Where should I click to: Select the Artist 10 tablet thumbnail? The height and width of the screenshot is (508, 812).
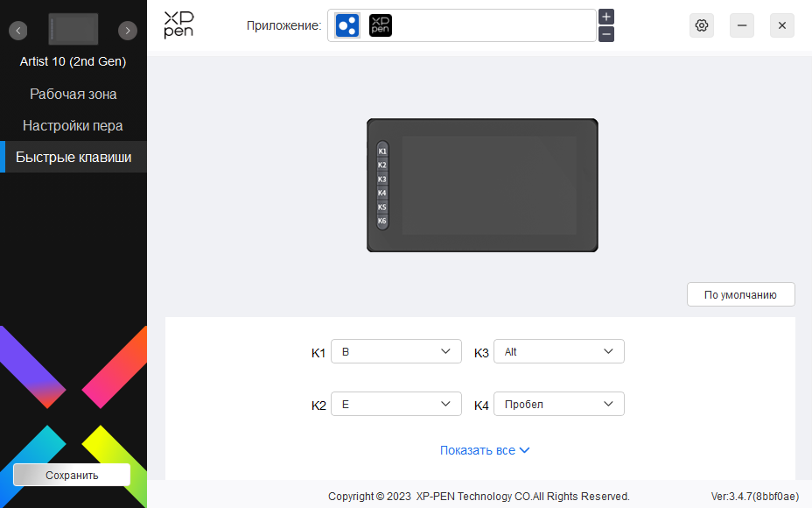coord(73,29)
